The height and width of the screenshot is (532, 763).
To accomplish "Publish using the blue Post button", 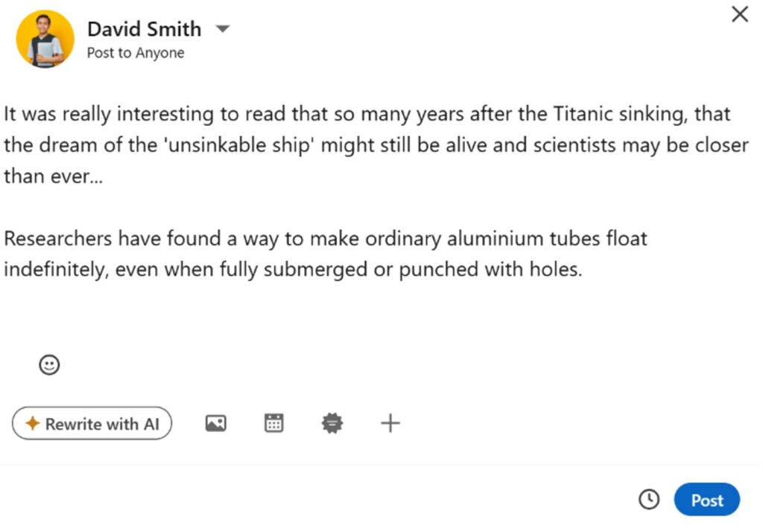I will [x=706, y=500].
